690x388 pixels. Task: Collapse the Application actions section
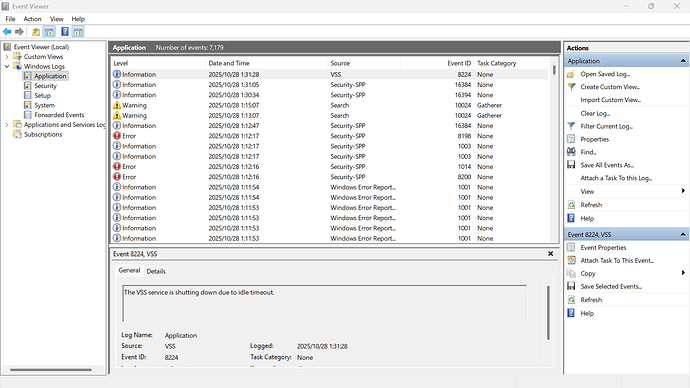click(x=683, y=61)
